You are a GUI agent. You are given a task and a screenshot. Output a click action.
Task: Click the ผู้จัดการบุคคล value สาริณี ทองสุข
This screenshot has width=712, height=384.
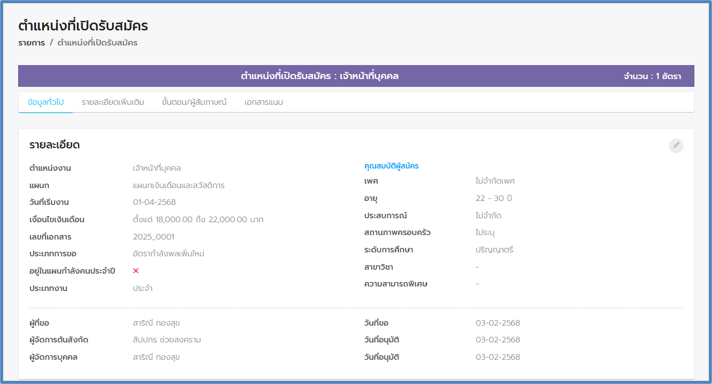point(156,357)
